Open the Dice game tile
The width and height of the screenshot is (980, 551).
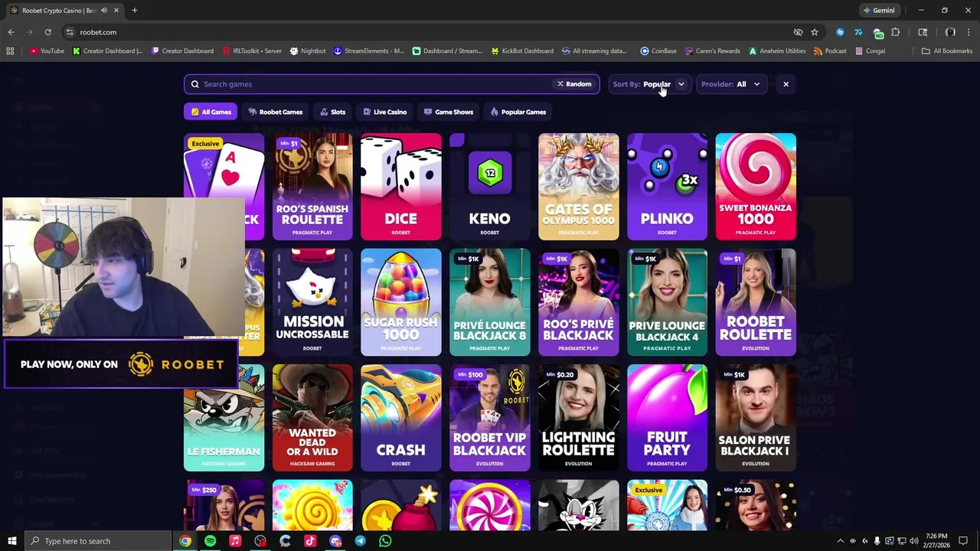401,187
